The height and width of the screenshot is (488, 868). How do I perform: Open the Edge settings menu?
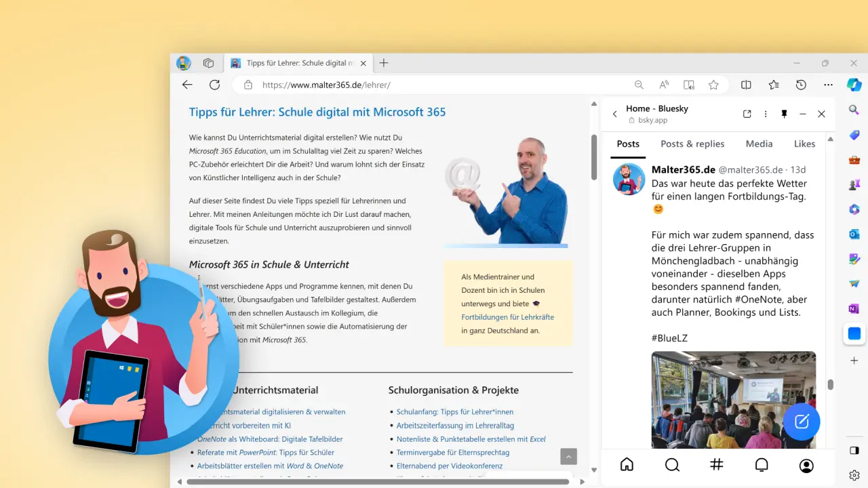pos(828,85)
